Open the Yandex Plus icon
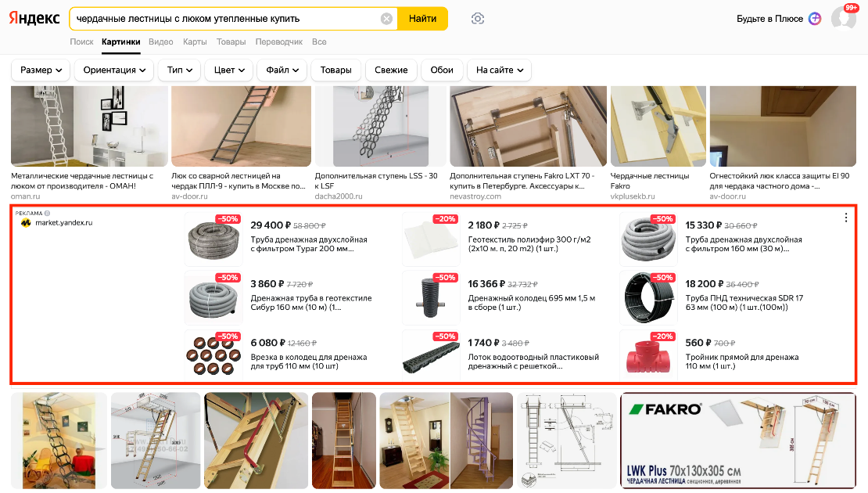 [815, 19]
